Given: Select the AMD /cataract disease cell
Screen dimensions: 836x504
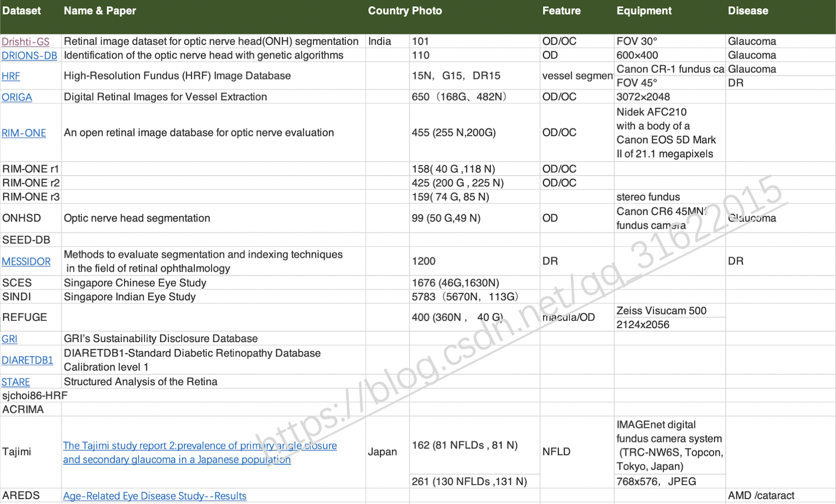Looking at the screenshot, I should (780, 495).
